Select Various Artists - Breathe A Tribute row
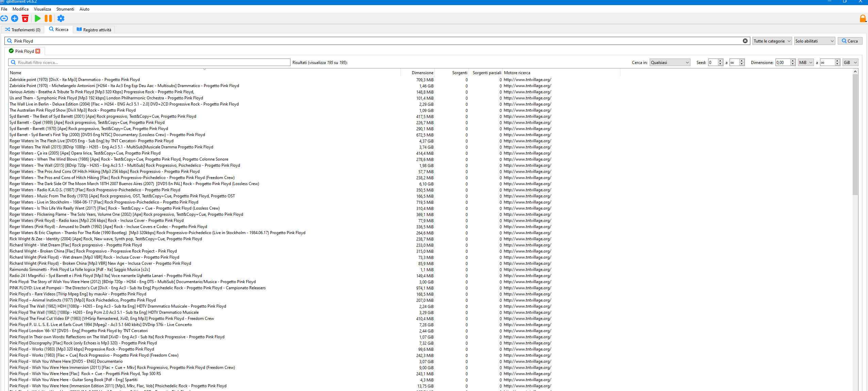This screenshot has height=391, width=868. pos(315,92)
